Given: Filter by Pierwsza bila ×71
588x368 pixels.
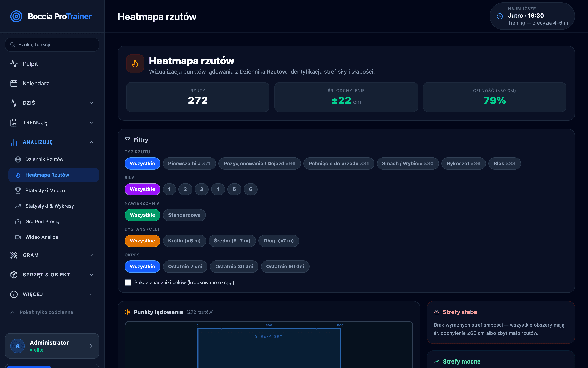Looking at the screenshot, I should point(189,164).
